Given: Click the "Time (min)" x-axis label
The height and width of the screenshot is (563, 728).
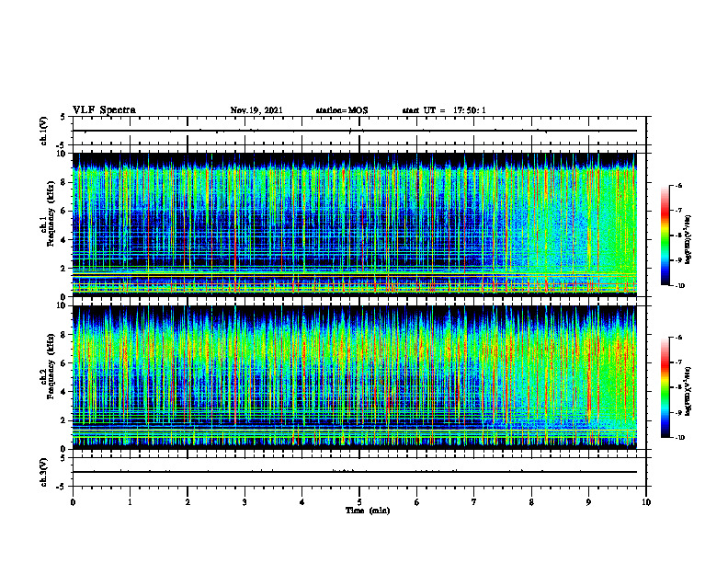Looking at the screenshot, I should (x=368, y=511).
